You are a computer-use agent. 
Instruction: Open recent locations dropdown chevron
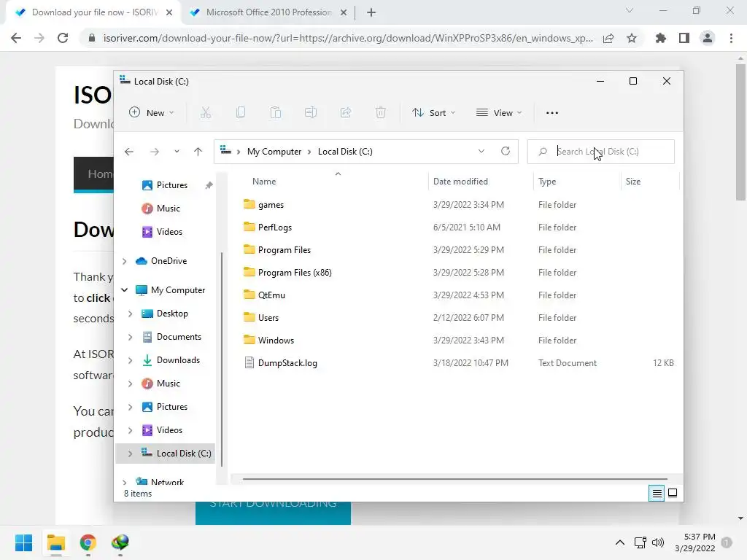(x=177, y=152)
